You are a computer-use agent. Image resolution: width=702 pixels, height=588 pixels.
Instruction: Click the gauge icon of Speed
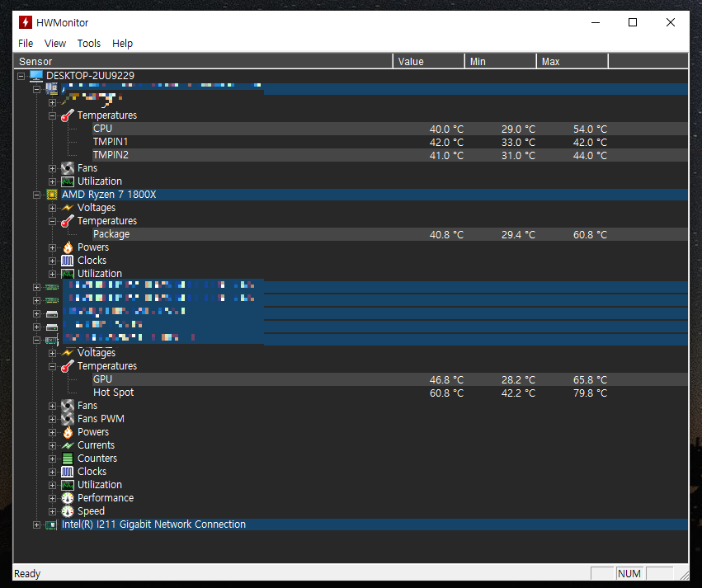coord(67,511)
